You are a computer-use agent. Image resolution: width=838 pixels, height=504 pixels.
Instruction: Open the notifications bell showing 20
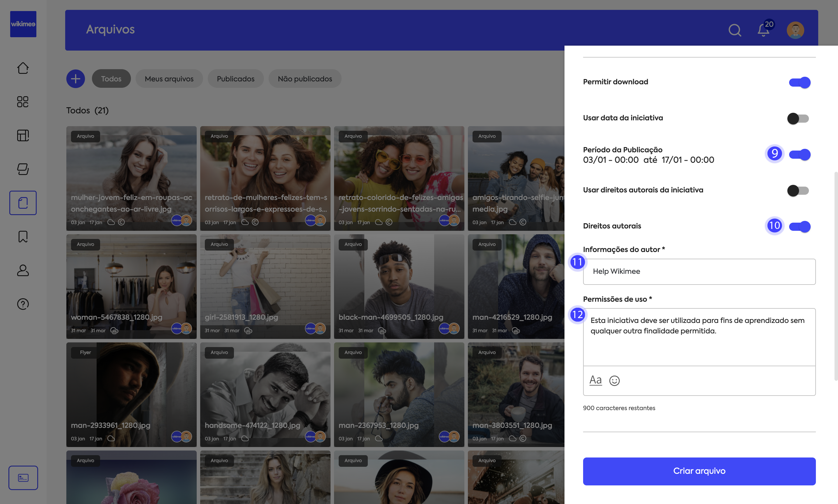pyautogui.click(x=763, y=30)
